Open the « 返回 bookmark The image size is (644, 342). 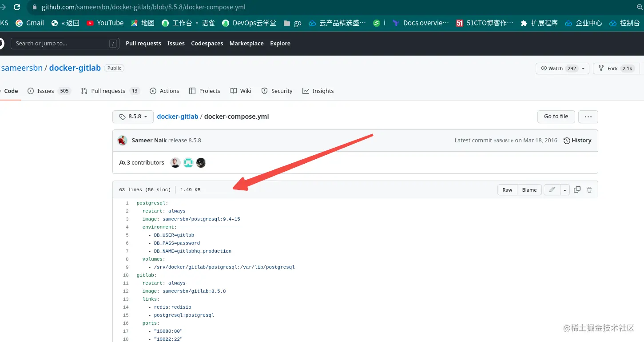point(65,23)
